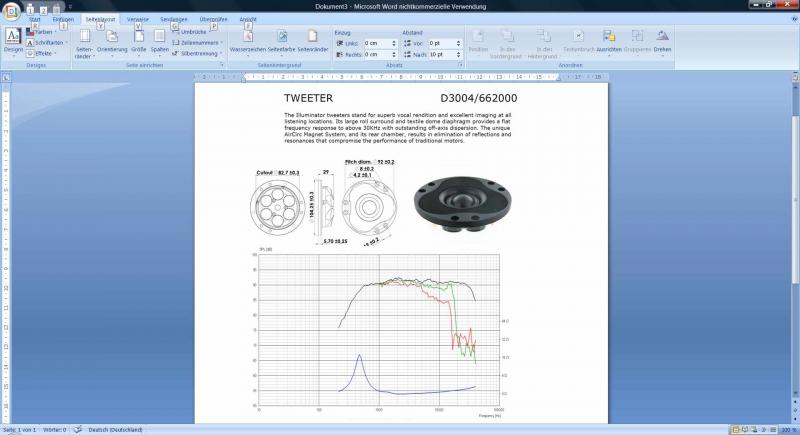Screen dimensions: 800x435
Task: Select the outline view button
Action: pyautogui.click(x=764, y=430)
